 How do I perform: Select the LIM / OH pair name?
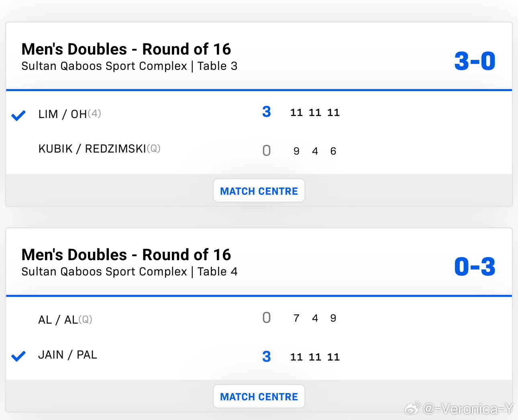[x=63, y=114]
